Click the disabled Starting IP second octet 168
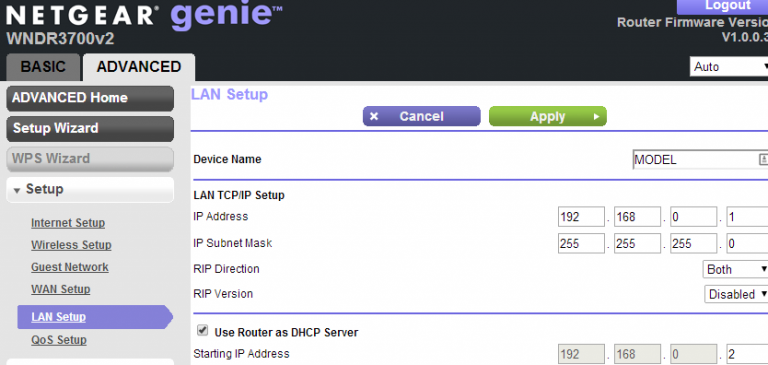This screenshot has height=365, width=768. click(x=637, y=354)
